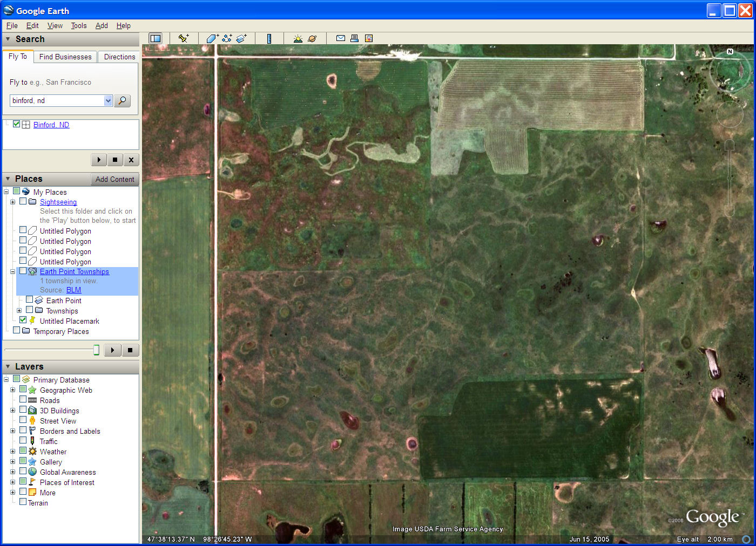
Task: Click the Geographic Web star icon
Action: (32, 390)
